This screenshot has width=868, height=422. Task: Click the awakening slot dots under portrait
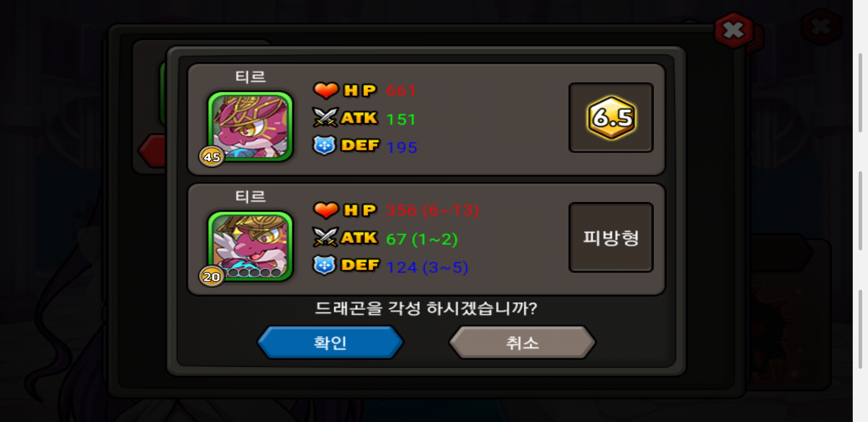point(255,272)
